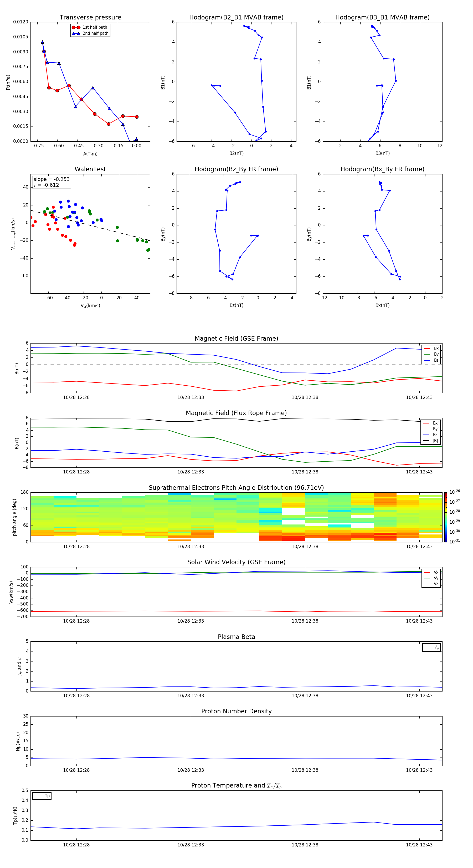Click the "Bz(nT)" x-axis label
The height and width of the screenshot is (868, 473).
click(x=236, y=305)
